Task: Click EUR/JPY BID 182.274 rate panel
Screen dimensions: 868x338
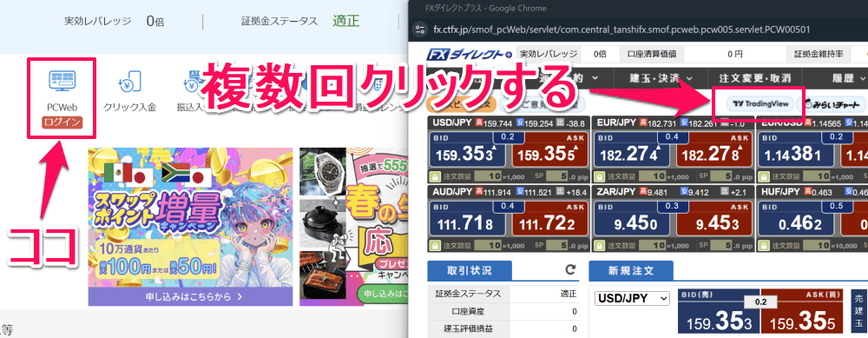Action: tap(633, 149)
